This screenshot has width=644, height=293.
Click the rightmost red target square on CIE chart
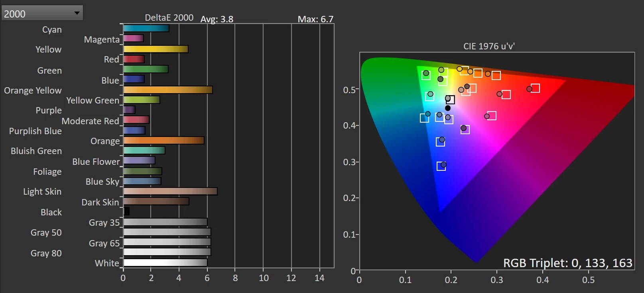(x=535, y=88)
